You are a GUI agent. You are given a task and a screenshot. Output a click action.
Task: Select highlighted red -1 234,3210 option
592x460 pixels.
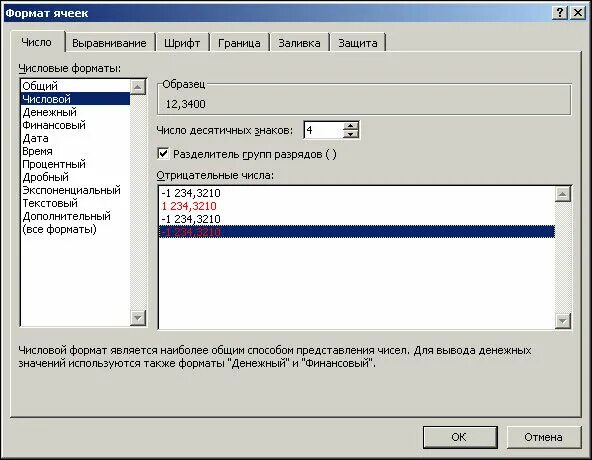coord(357,232)
